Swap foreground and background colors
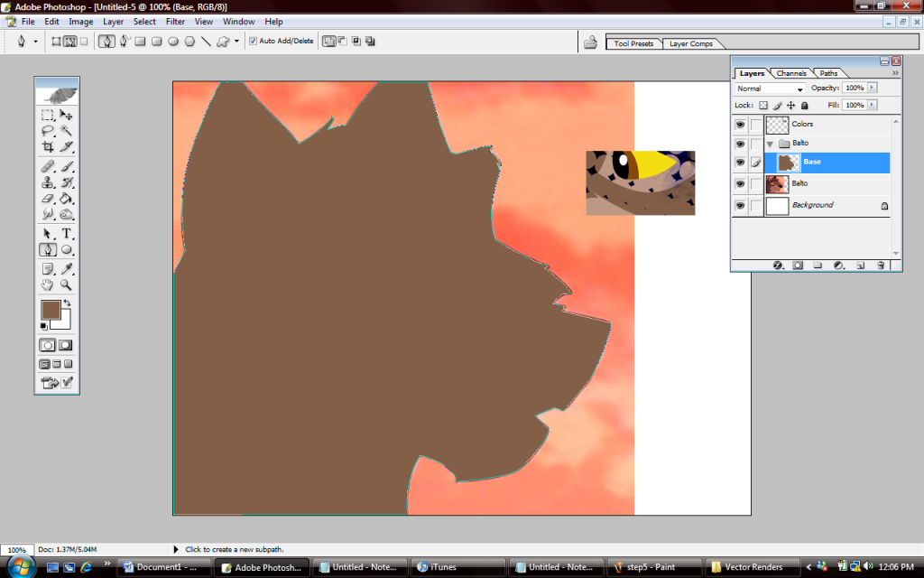 [67, 303]
